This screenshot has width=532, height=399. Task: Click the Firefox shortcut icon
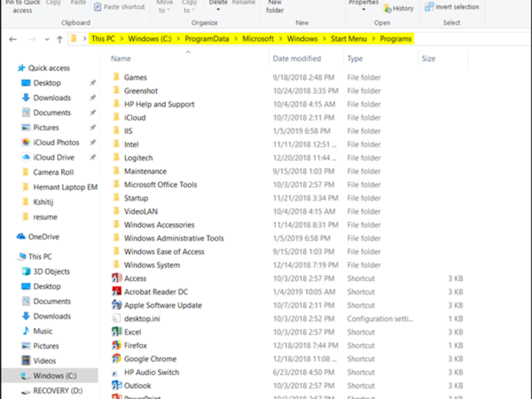[117, 345]
